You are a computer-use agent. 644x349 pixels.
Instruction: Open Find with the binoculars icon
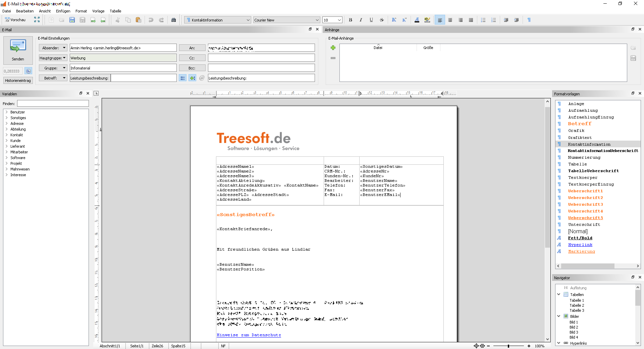(173, 20)
